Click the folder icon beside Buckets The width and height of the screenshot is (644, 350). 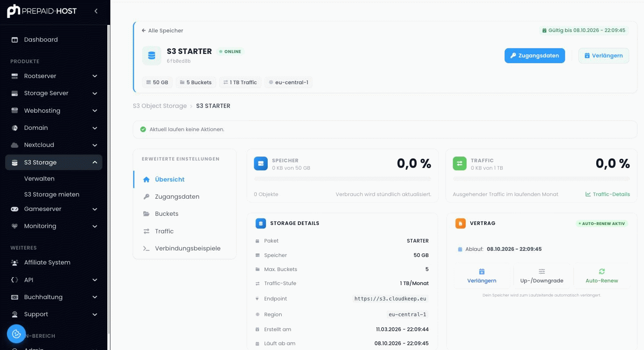point(146,214)
